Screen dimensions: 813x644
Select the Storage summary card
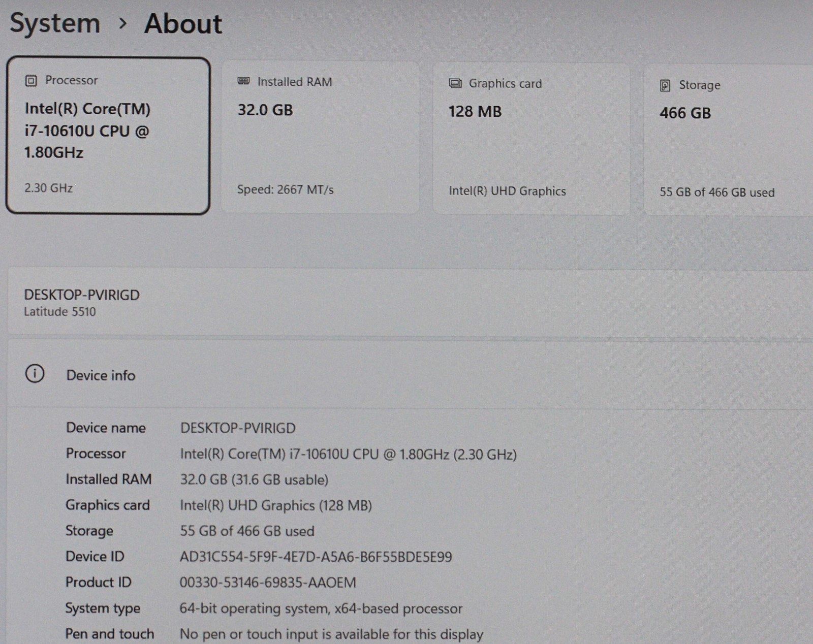pyautogui.click(x=728, y=140)
